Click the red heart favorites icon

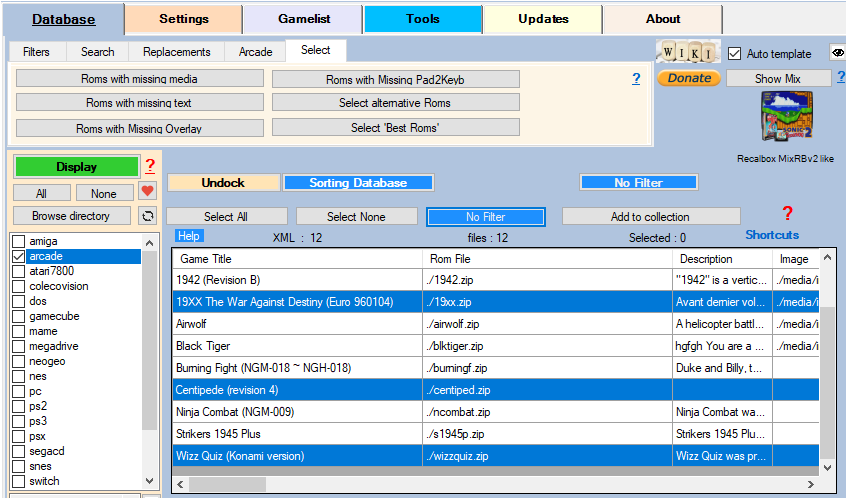148,192
